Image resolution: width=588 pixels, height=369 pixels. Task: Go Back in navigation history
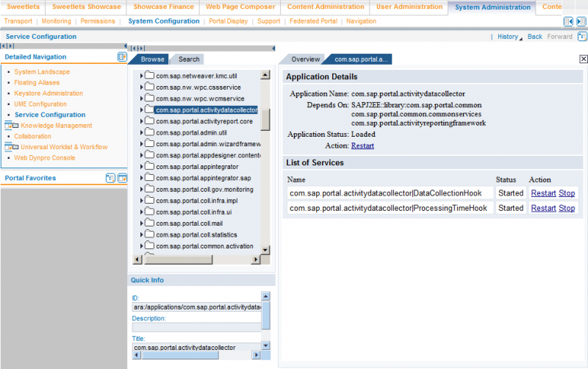(x=535, y=36)
